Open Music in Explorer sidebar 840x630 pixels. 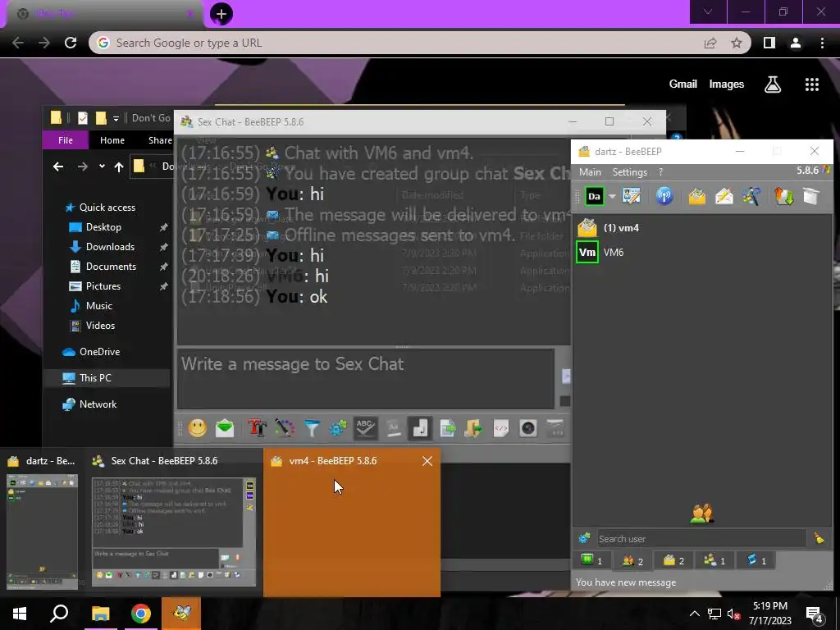pos(99,306)
